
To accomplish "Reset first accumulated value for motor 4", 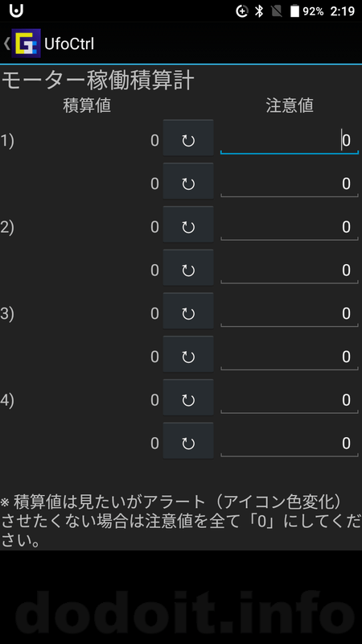I will (x=188, y=398).
